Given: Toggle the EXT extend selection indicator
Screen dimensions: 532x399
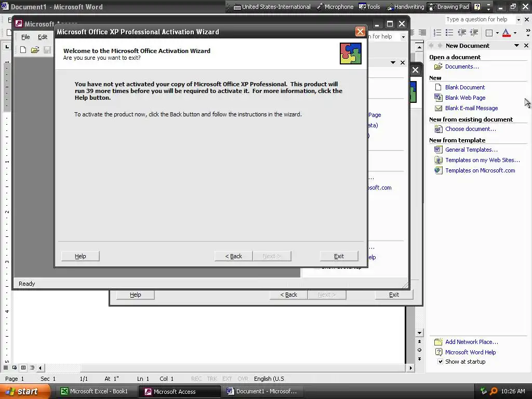Looking at the screenshot, I should [x=227, y=379].
